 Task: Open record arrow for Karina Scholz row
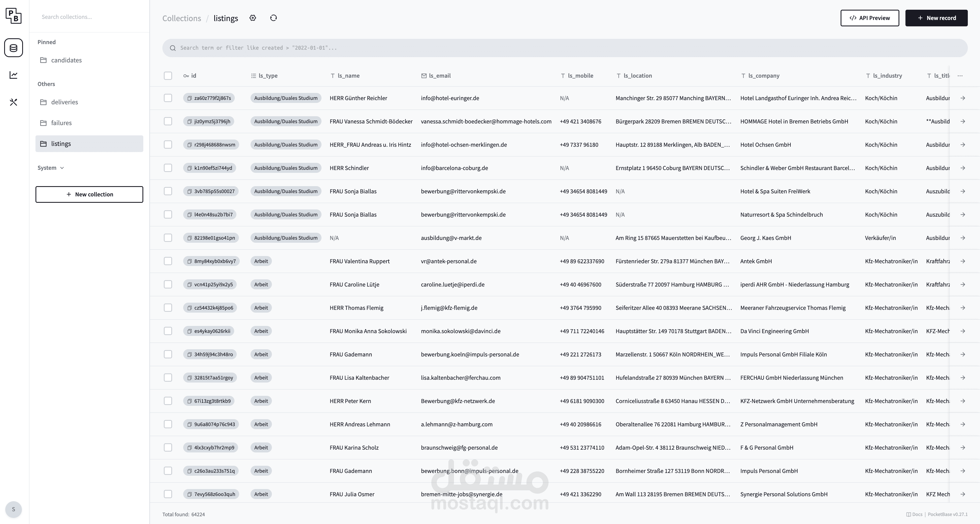click(963, 447)
